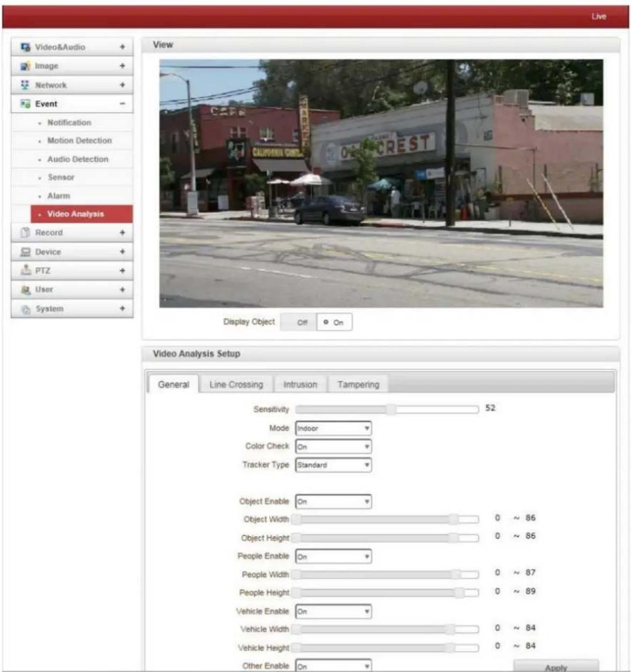Expand the Network section plus sign

coord(123,85)
